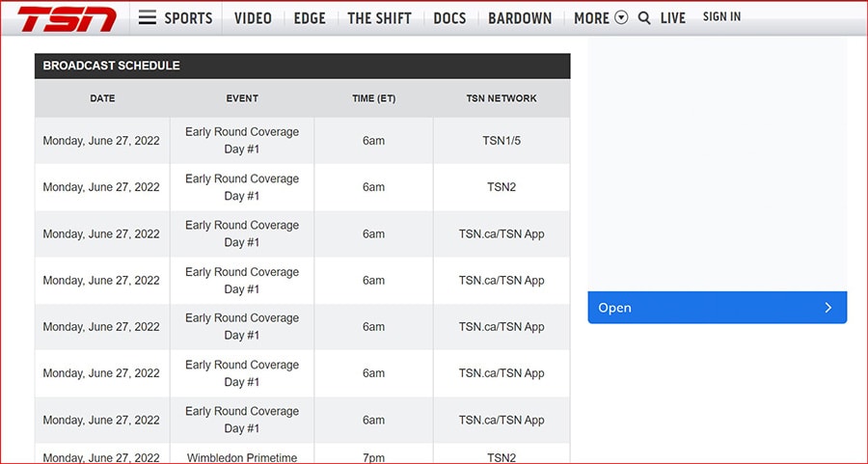Viewport: 868px width, 464px height.
Task: Select TSN2 in the 6am Early Round row
Action: point(502,187)
